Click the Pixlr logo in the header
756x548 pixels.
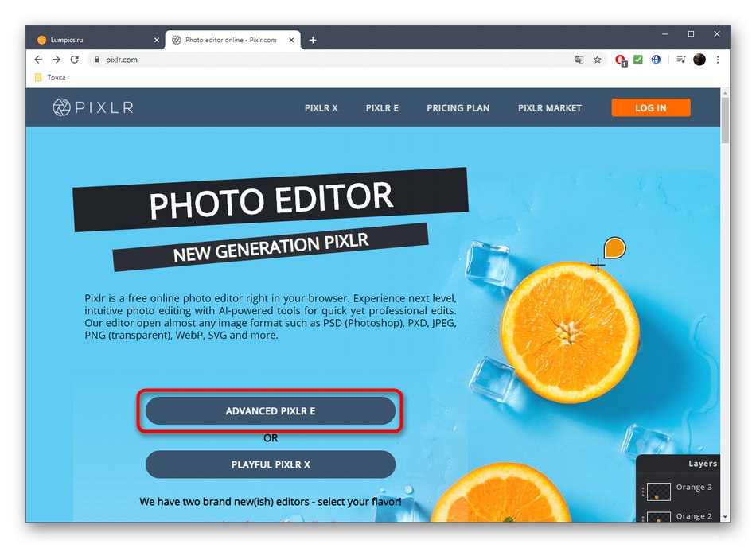coord(92,107)
